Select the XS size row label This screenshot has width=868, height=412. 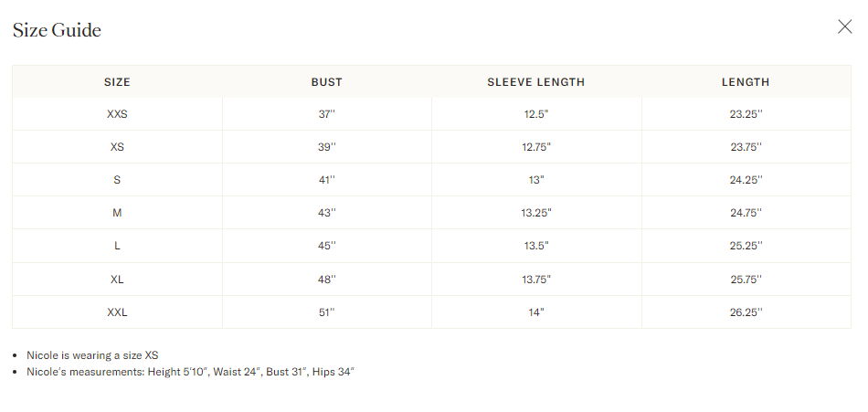[117, 147]
